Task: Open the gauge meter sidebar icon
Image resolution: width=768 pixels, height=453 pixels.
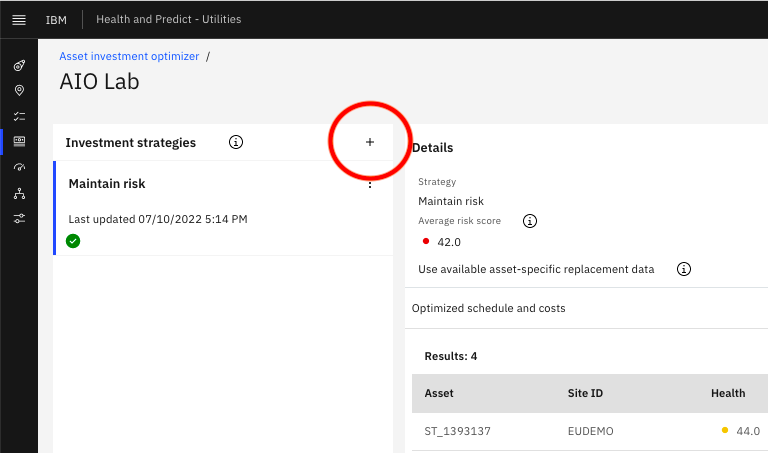Action: 19,167
